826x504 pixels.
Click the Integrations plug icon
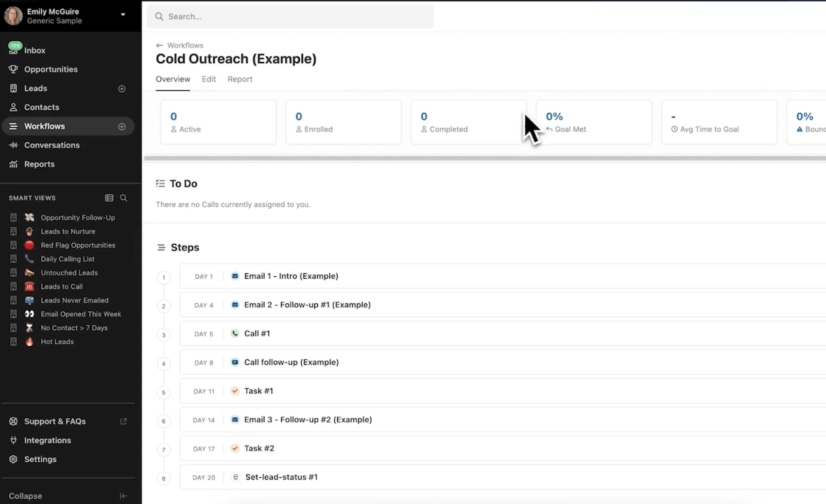tap(14, 440)
